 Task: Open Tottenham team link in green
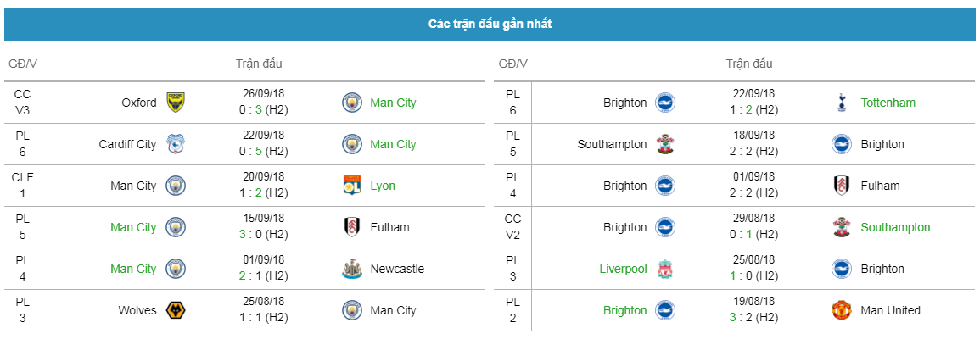click(x=888, y=103)
